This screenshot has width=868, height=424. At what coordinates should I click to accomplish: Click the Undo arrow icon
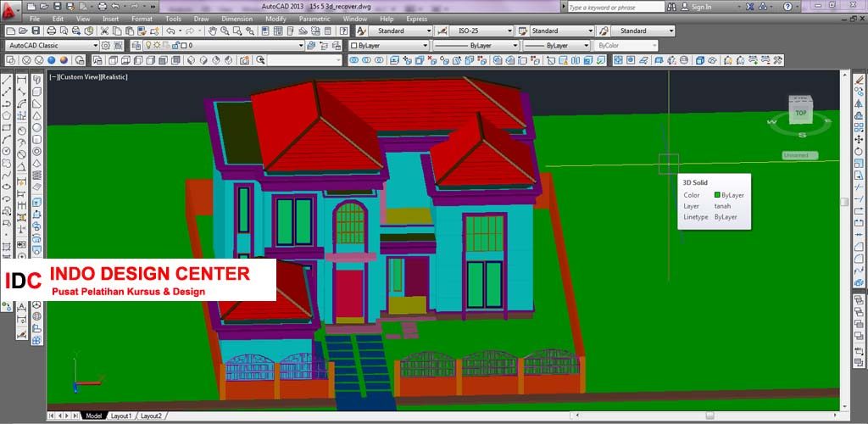click(170, 31)
